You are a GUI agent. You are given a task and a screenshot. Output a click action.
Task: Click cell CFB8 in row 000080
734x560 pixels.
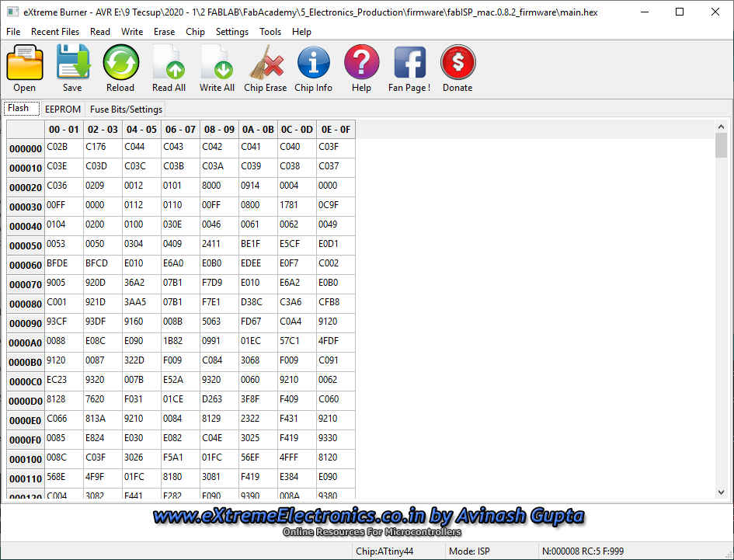click(336, 304)
